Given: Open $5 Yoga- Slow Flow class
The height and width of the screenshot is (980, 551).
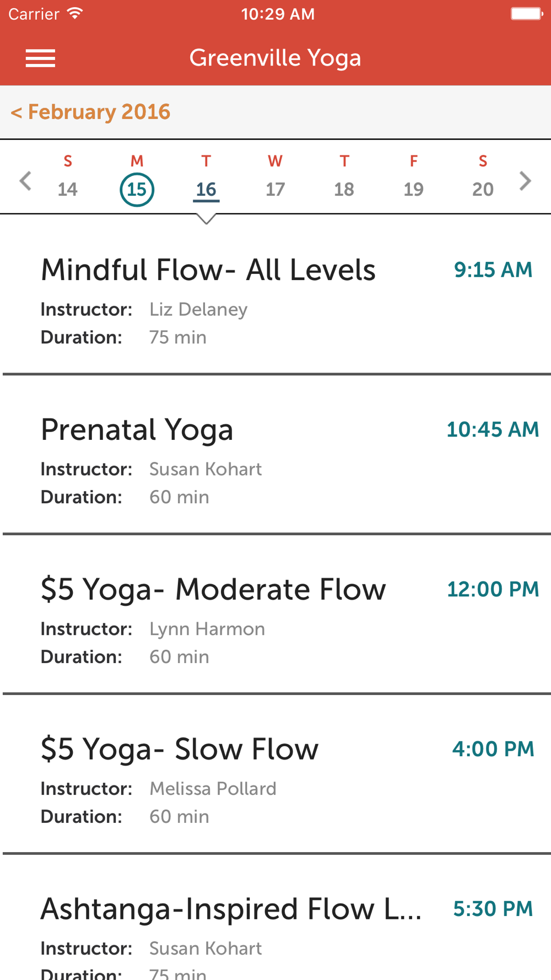Looking at the screenshot, I should (275, 774).
